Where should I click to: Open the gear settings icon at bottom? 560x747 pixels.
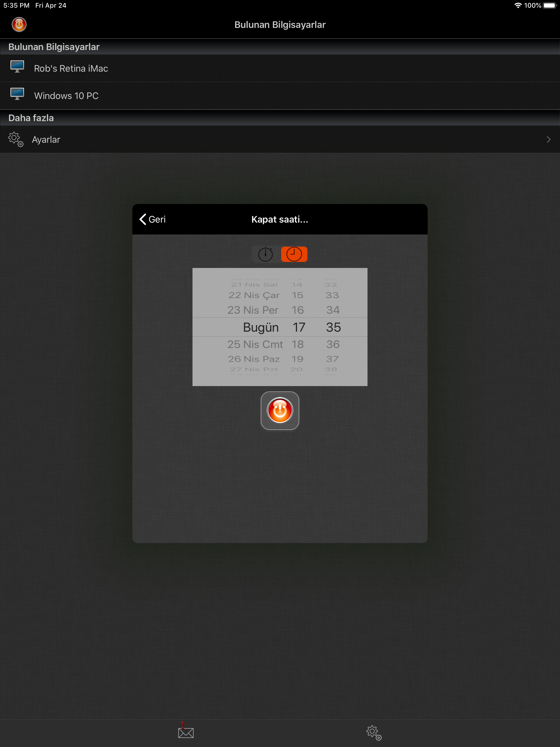pos(374,733)
